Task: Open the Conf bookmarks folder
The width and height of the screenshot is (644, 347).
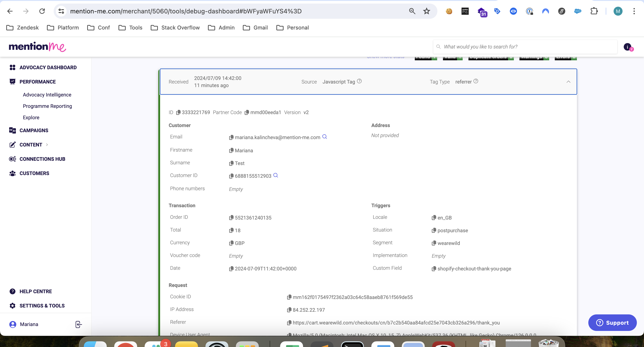Action: point(98,28)
